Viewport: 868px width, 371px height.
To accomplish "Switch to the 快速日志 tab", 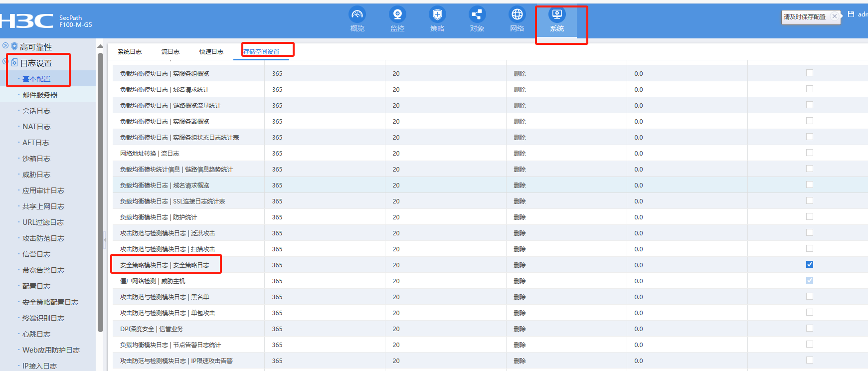I will point(211,52).
